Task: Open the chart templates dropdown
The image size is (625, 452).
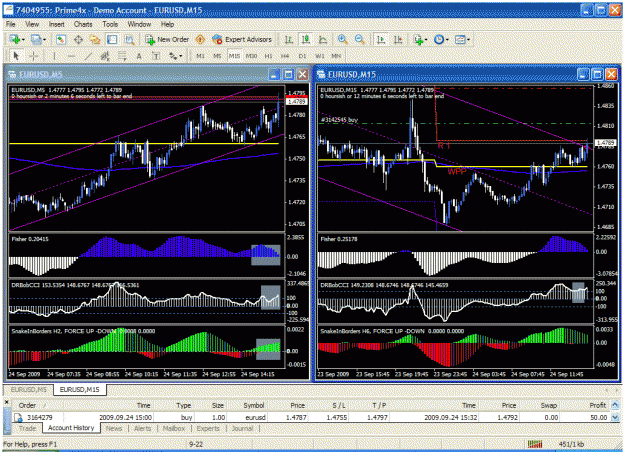Action: tap(462, 39)
